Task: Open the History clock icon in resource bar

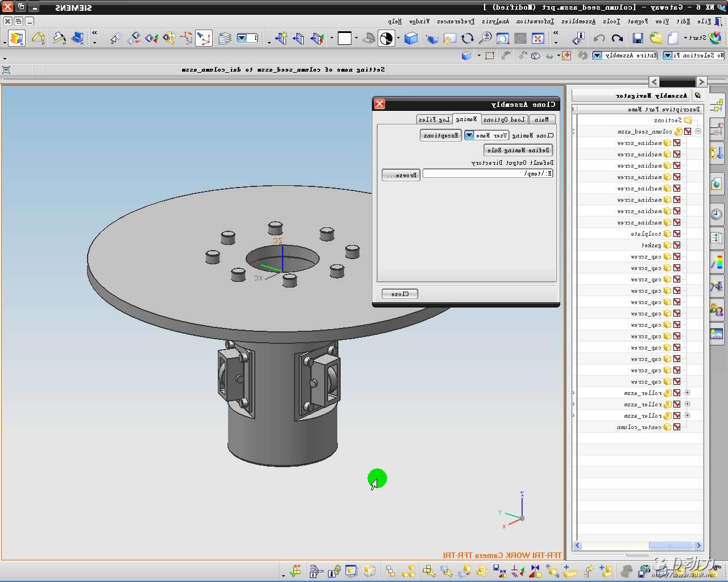Action: 717,214
